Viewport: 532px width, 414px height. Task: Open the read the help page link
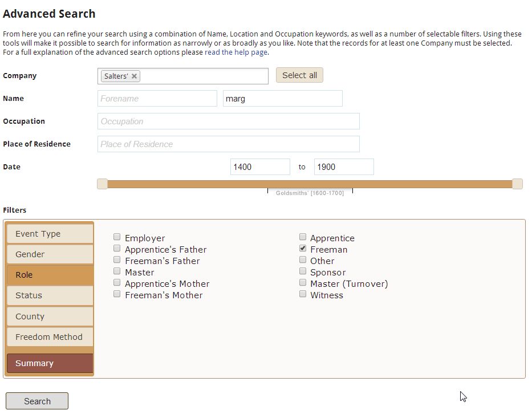(x=236, y=52)
